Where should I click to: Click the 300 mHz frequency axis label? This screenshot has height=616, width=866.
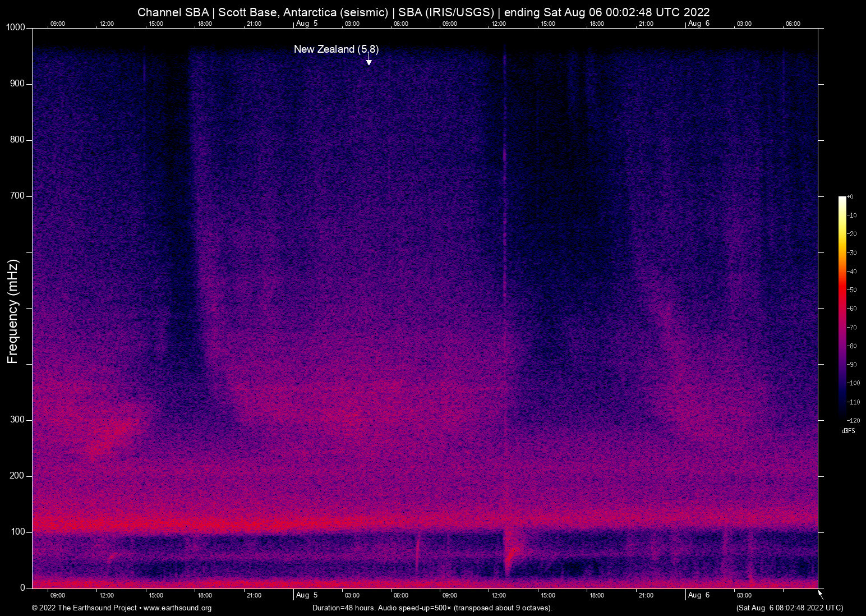point(17,420)
